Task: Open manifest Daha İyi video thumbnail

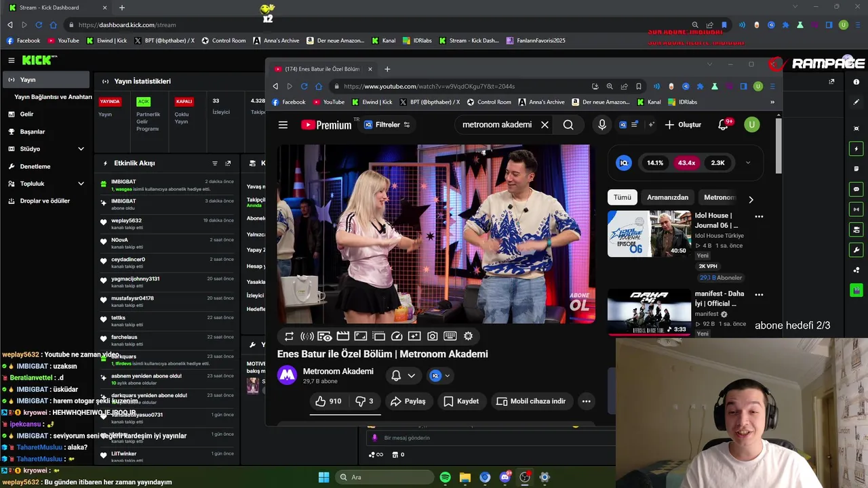Action: (x=649, y=312)
